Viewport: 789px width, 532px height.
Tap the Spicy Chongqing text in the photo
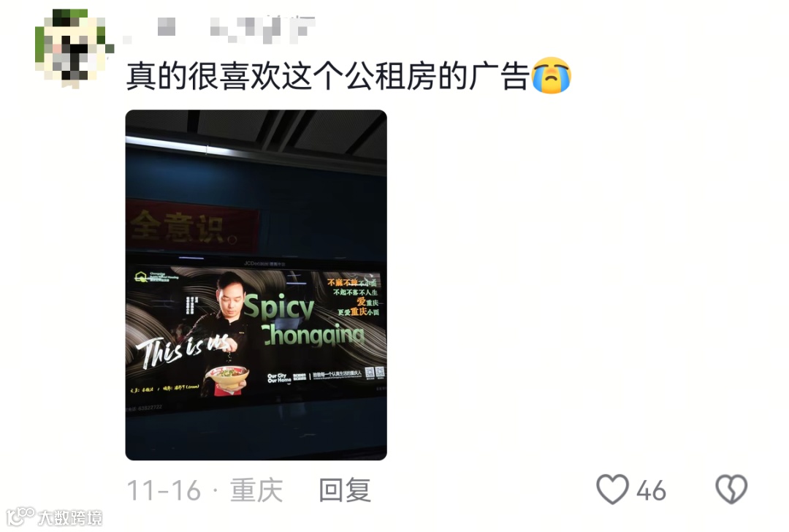pos(304,321)
